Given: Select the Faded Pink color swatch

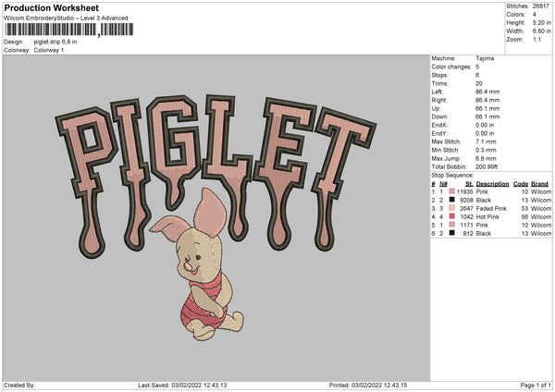Looking at the screenshot, I should point(451,208).
